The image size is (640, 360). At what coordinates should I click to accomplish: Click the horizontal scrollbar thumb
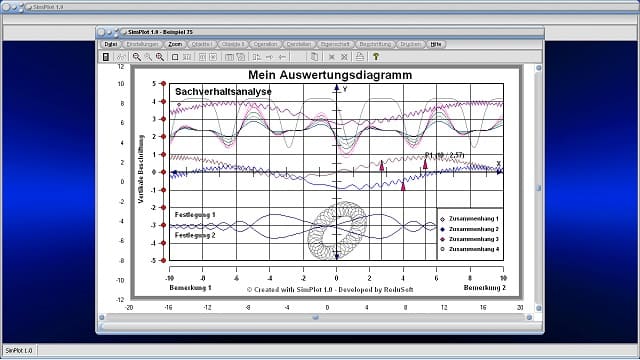tap(315, 317)
